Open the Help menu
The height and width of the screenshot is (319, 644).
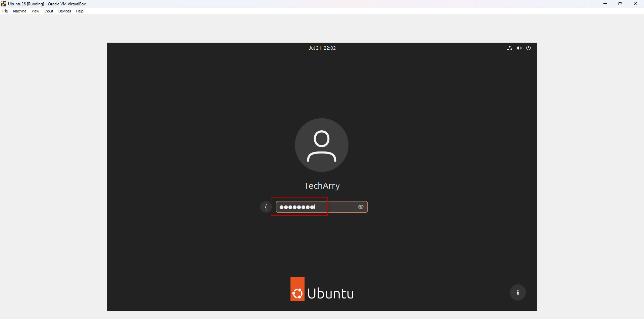tap(79, 11)
